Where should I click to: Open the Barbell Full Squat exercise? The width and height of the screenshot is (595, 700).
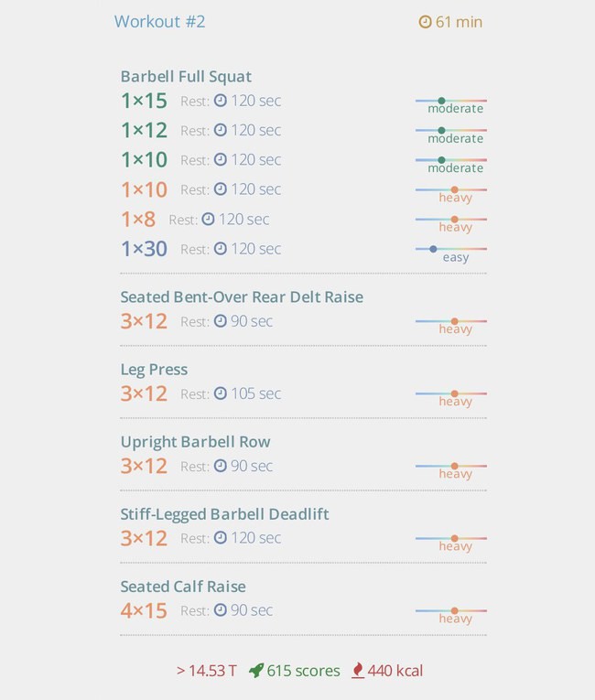pos(186,77)
